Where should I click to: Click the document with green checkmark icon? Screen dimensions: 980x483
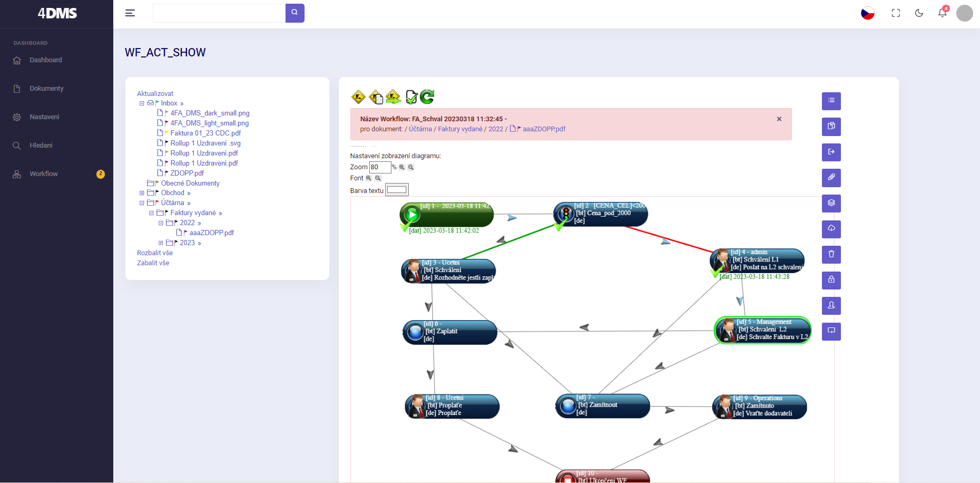point(411,97)
